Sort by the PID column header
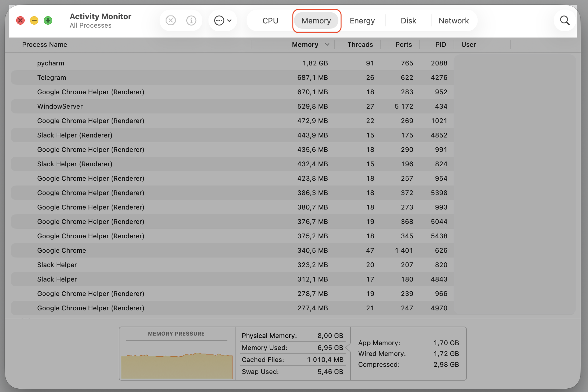This screenshot has height=392, width=588. [440, 45]
